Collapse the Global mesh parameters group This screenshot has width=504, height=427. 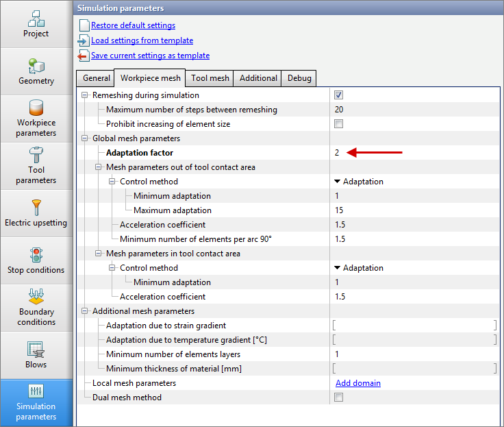pyautogui.click(x=85, y=138)
